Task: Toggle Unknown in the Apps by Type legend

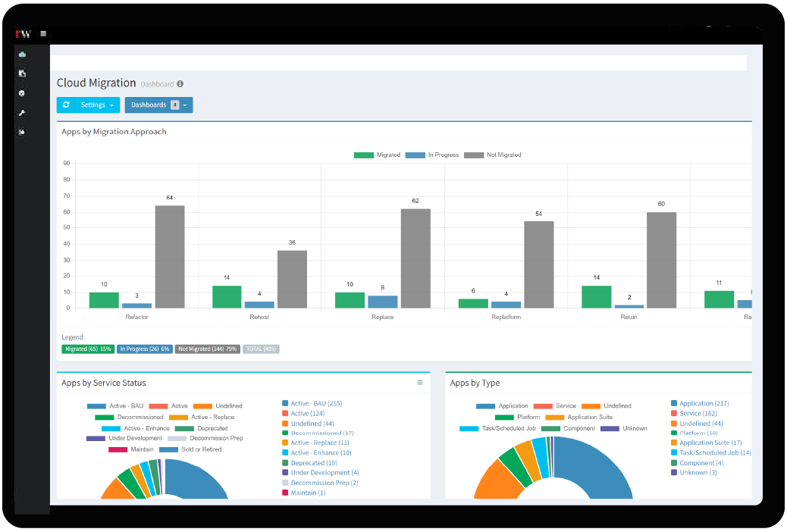Action: coord(624,428)
